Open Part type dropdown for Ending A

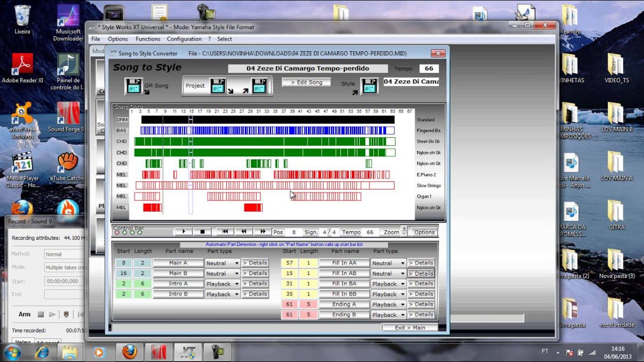[x=388, y=304]
